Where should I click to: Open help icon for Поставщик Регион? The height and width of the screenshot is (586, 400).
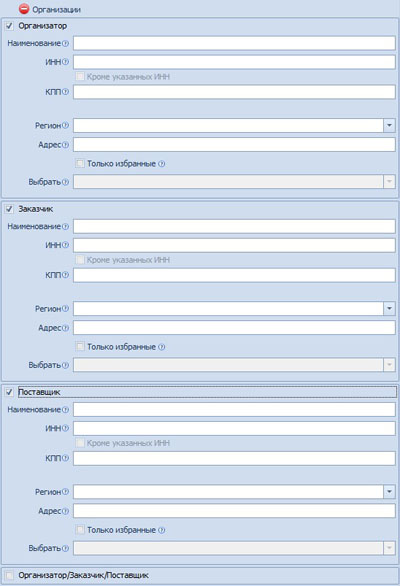(65, 492)
